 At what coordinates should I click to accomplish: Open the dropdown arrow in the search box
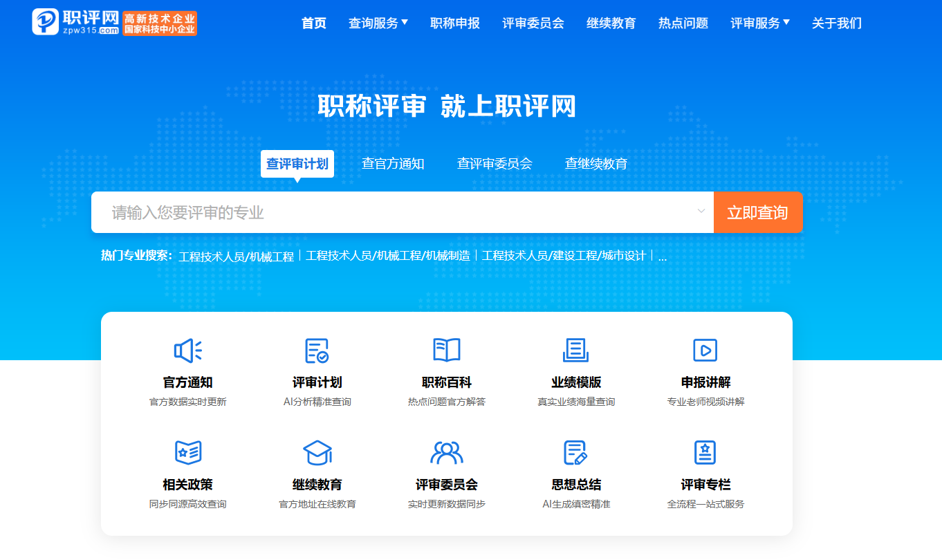tap(701, 212)
